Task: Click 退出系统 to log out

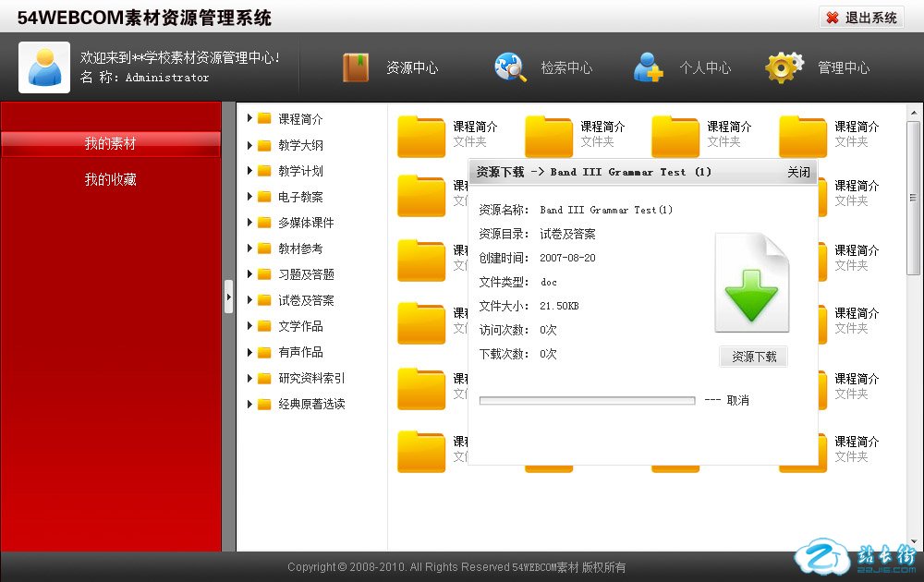Action: pyautogui.click(x=861, y=18)
